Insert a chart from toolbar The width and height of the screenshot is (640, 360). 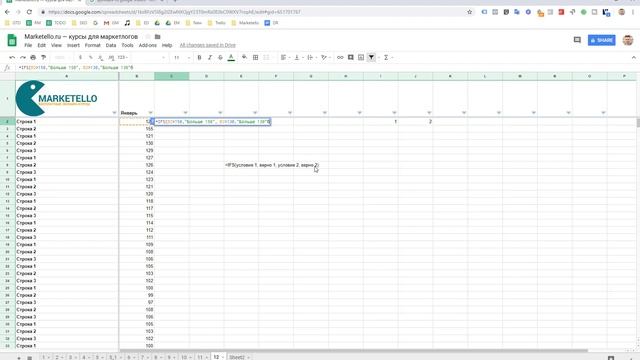[x=361, y=58]
